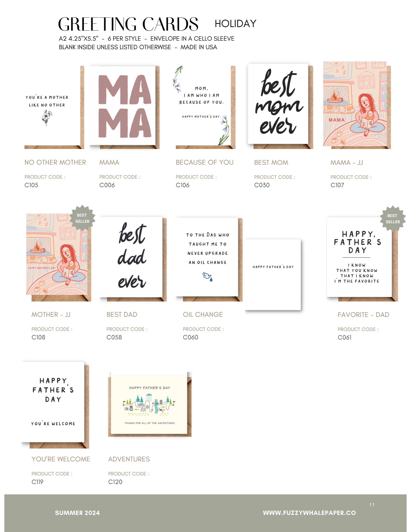
Task: Click the Best Seller badge on Mother – JJ
Action: (x=82, y=218)
